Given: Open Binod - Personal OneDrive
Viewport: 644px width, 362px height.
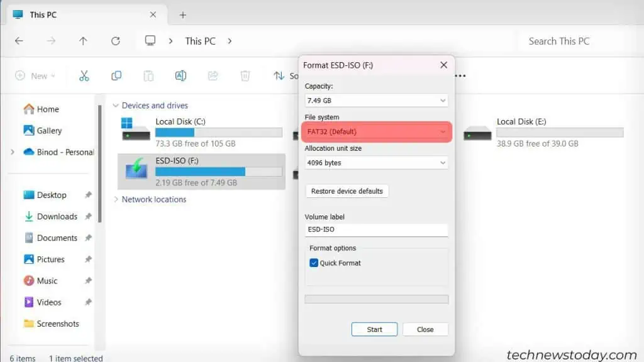Looking at the screenshot, I should (x=58, y=152).
